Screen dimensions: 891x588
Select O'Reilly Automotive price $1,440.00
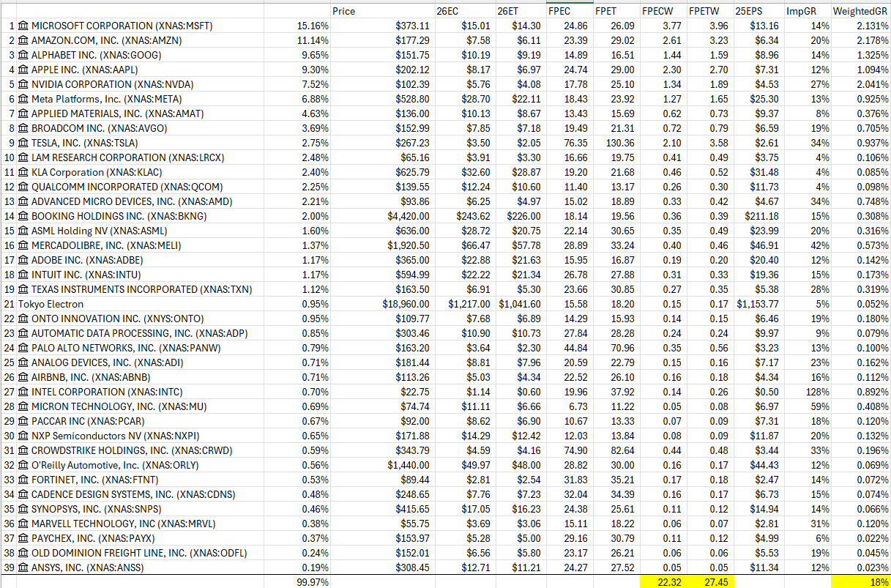pyautogui.click(x=381, y=465)
